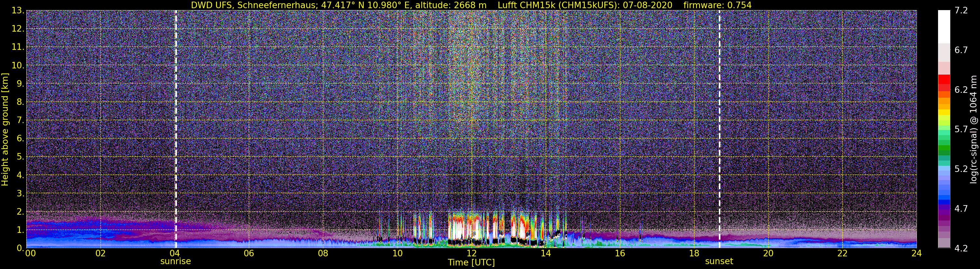Image resolution: width=980 pixels, height=269 pixels.
Task: Click the y-axis tick label '6.'
Action: pyautogui.click(x=20, y=139)
